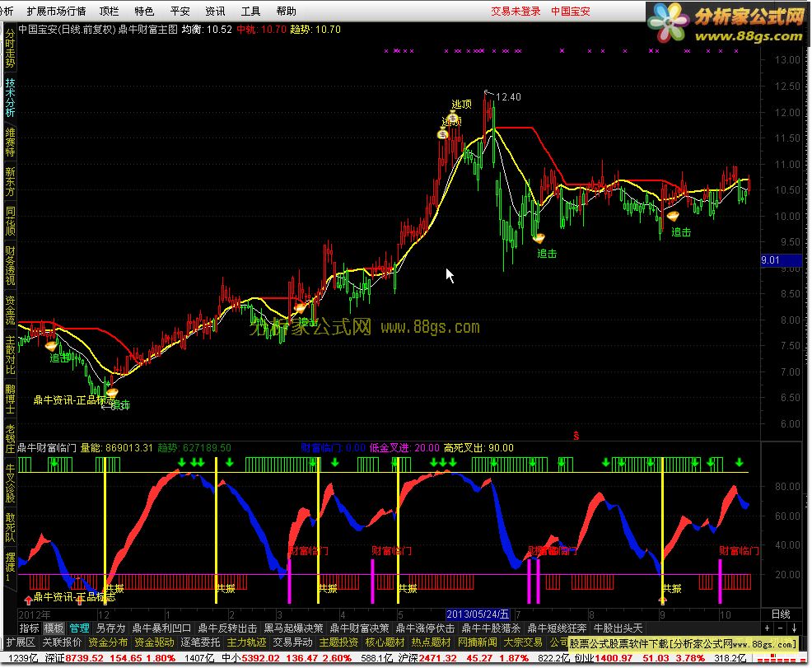Switch to 主散对比 side tab

(x=10, y=355)
